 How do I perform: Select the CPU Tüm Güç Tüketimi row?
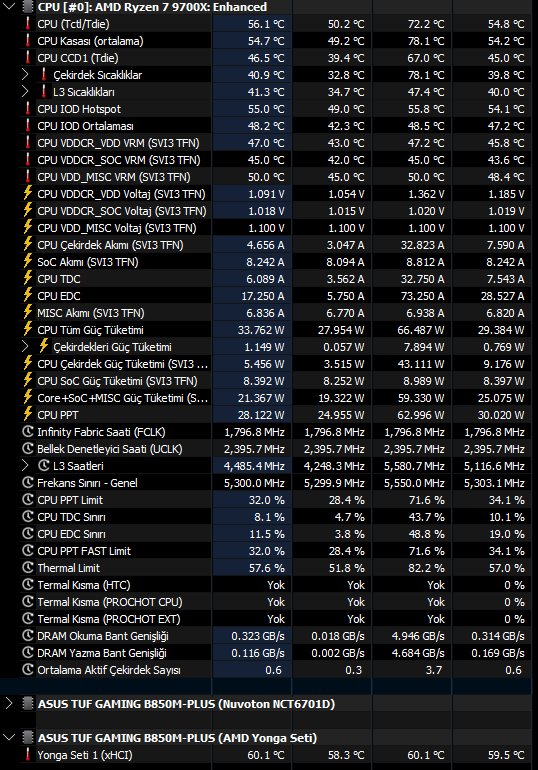point(269,330)
